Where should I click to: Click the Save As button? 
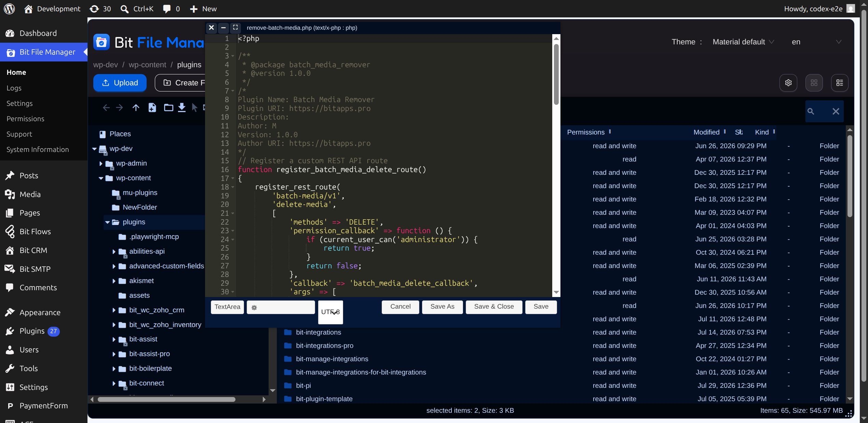(442, 307)
